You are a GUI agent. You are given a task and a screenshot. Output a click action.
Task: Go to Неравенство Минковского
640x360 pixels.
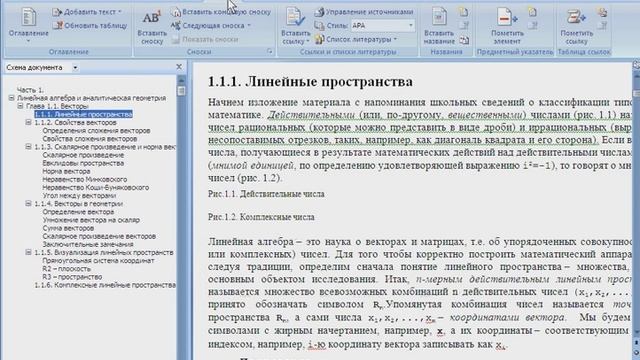[84, 180]
